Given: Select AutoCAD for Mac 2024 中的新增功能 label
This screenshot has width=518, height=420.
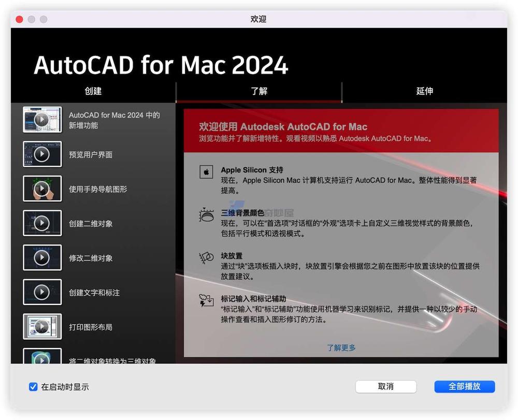Looking at the screenshot, I should (114, 120).
